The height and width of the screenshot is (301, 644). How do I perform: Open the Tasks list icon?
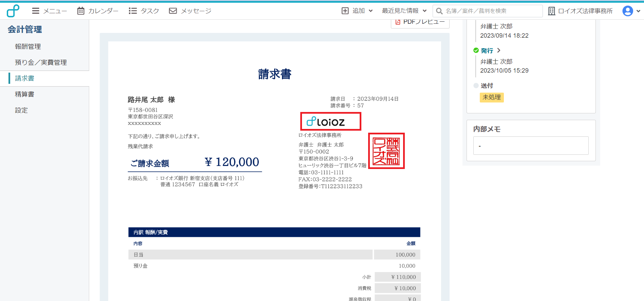(133, 11)
